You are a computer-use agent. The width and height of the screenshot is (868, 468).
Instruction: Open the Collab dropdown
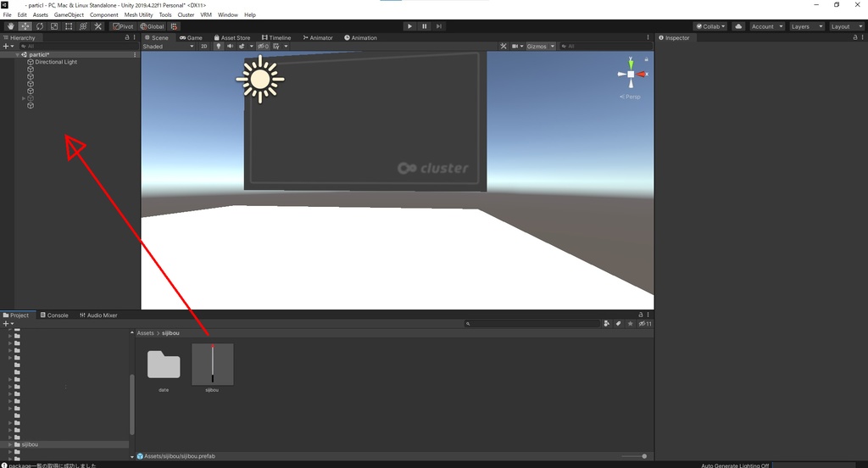(x=711, y=26)
